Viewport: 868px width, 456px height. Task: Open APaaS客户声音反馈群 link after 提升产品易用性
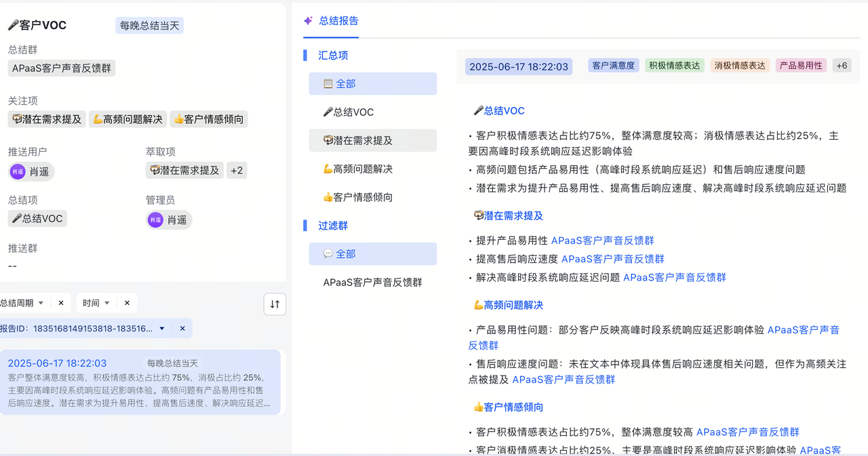(x=602, y=241)
